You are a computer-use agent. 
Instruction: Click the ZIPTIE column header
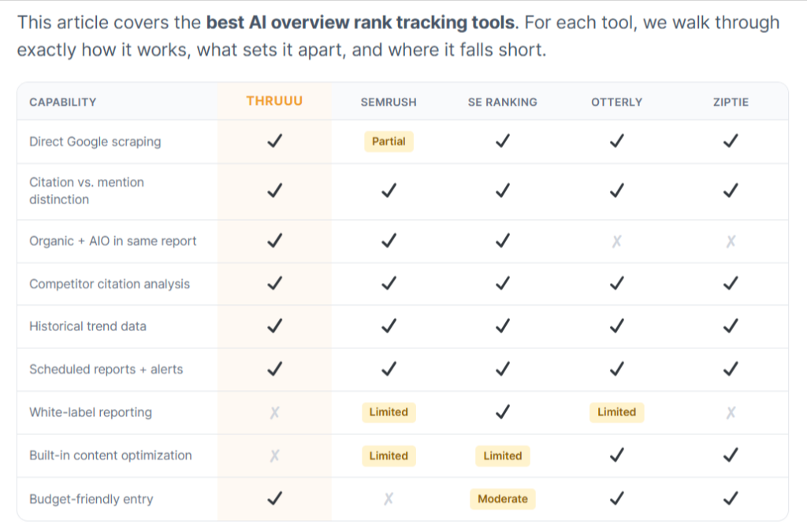click(x=731, y=102)
